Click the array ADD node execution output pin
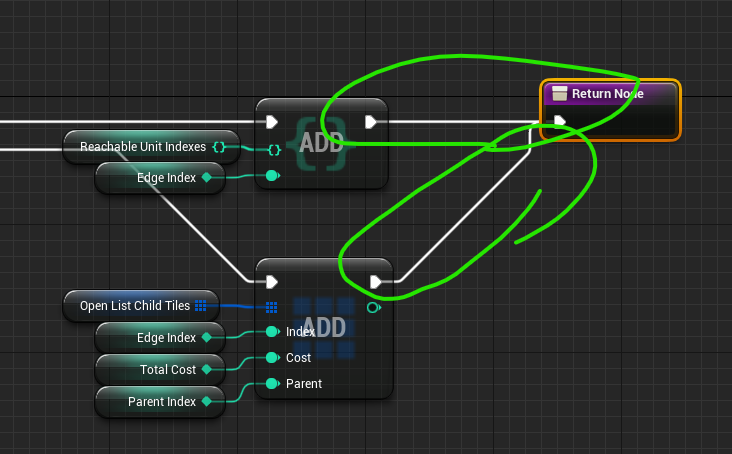Screen dimensions: 732x454 [x=376, y=282]
